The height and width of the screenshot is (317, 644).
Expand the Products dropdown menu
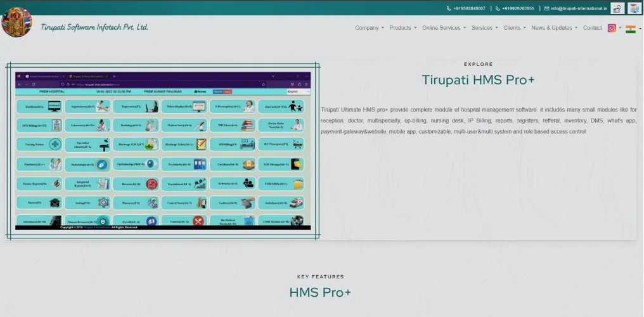click(x=403, y=28)
